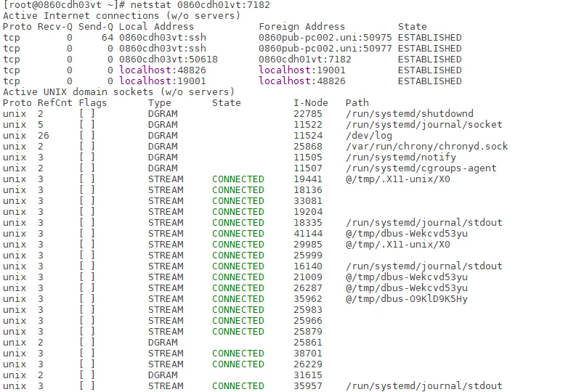Image resolution: width=587 pixels, height=392 pixels.
Task: Click the /dev/log path entry
Action: 369,136
